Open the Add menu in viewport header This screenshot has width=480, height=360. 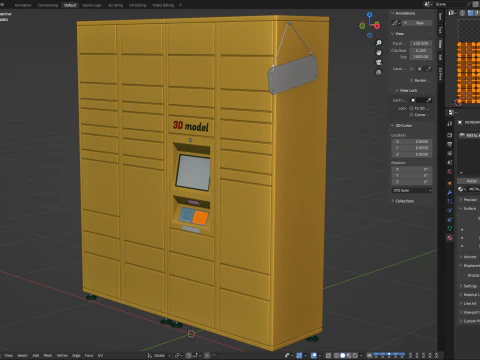tap(36, 355)
